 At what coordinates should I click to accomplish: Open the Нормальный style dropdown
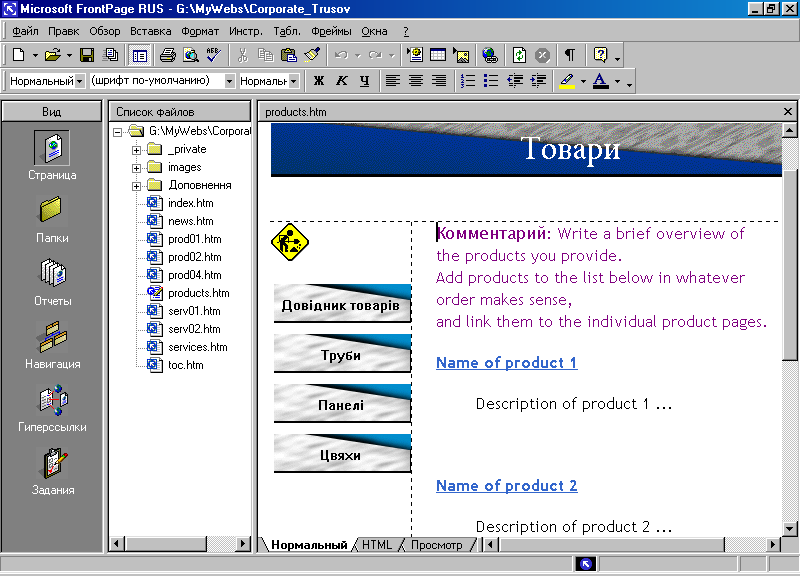[80, 81]
